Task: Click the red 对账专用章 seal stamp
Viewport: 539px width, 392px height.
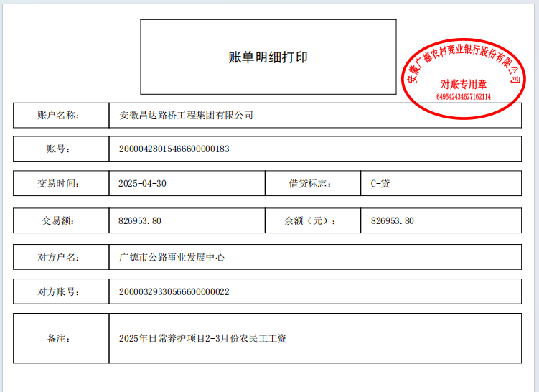Action: point(463,77)
